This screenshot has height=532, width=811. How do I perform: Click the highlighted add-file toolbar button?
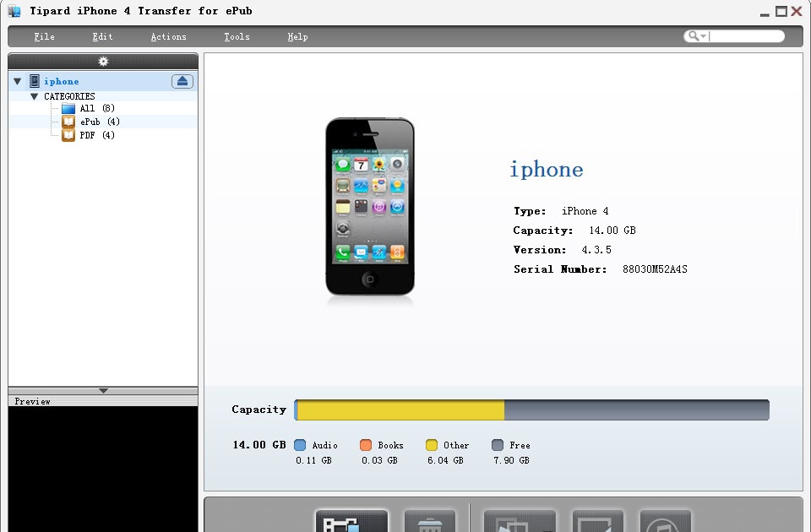point(351,521)
